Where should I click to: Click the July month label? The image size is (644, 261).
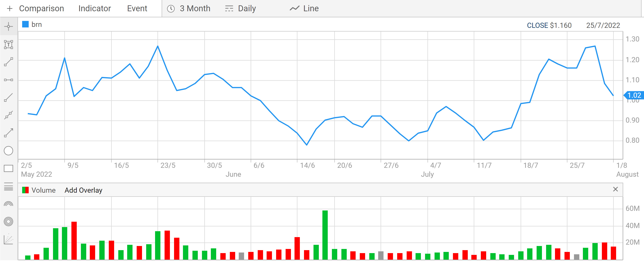tap(427, 174)
